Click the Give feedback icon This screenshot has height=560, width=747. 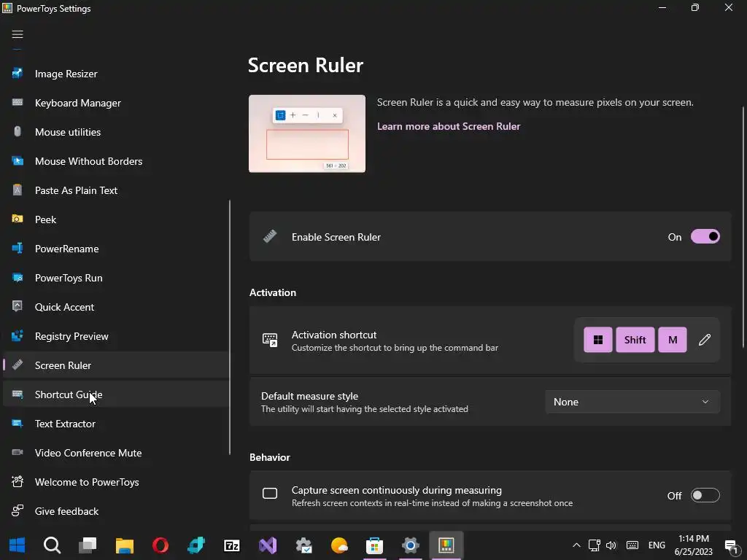(18, 511)
